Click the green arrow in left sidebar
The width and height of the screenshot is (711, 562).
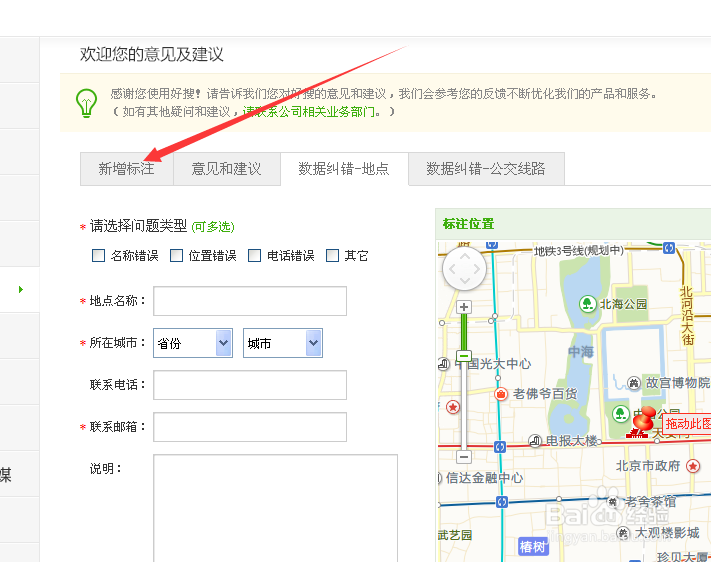pyautogui.click(x=21, y=289)
